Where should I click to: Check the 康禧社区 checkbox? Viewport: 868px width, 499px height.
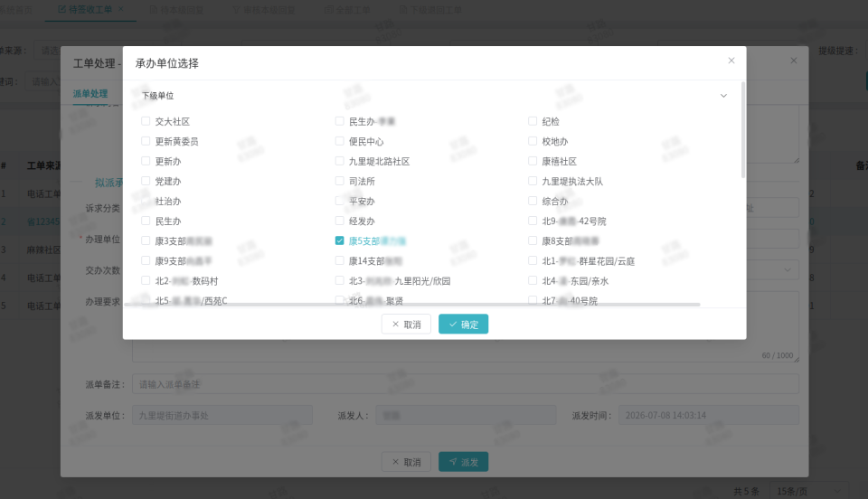coord(533,161)
